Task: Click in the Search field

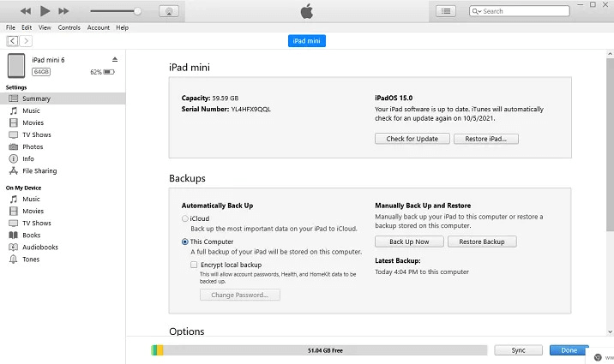Action: 515,11
